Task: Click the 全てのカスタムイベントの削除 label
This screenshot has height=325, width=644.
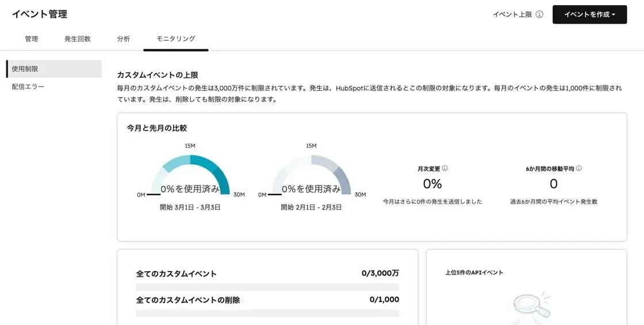Action: [x=188, y=300]
